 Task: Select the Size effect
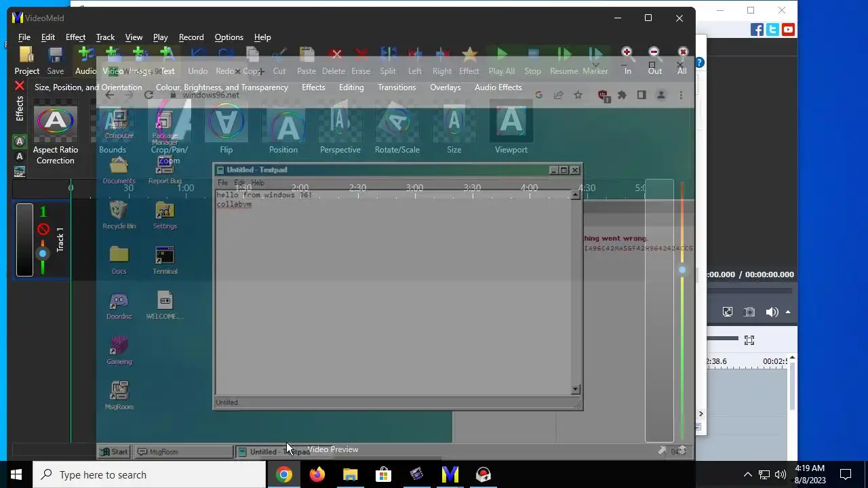[x=454, y=129]
